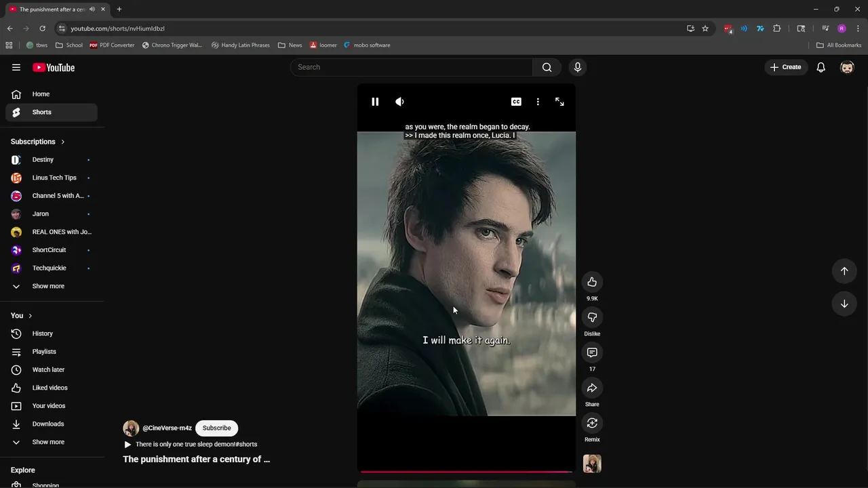The width and height of the screenshot is (868, 488).
Task: Open a new browser tab with plus
Action: pos(119,9)
